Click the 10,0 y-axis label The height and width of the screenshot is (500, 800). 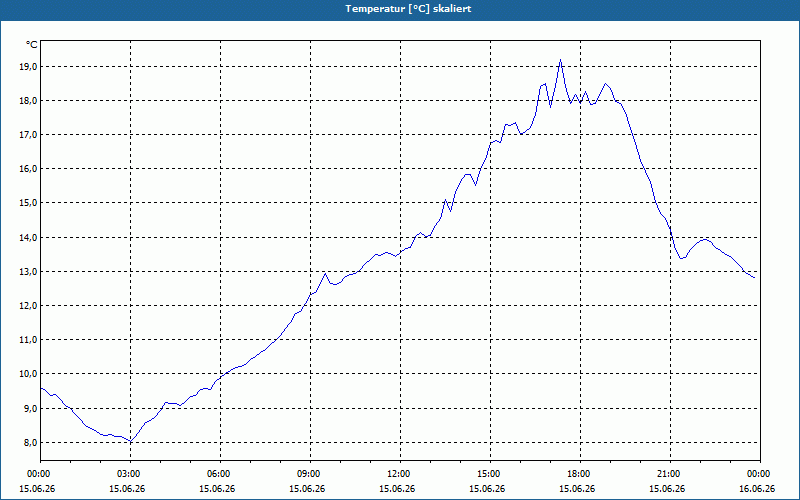pyautogui.click(x=29, y=374)
